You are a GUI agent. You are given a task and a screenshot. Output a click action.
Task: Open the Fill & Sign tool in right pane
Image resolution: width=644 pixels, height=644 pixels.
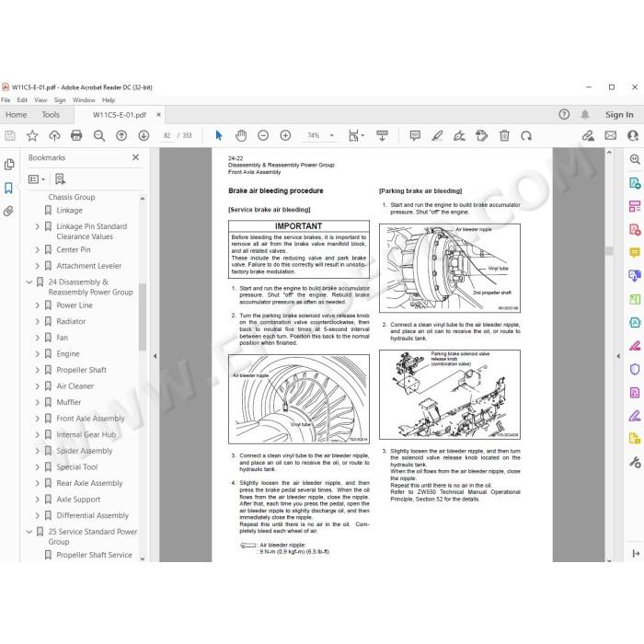pos(635,346)
